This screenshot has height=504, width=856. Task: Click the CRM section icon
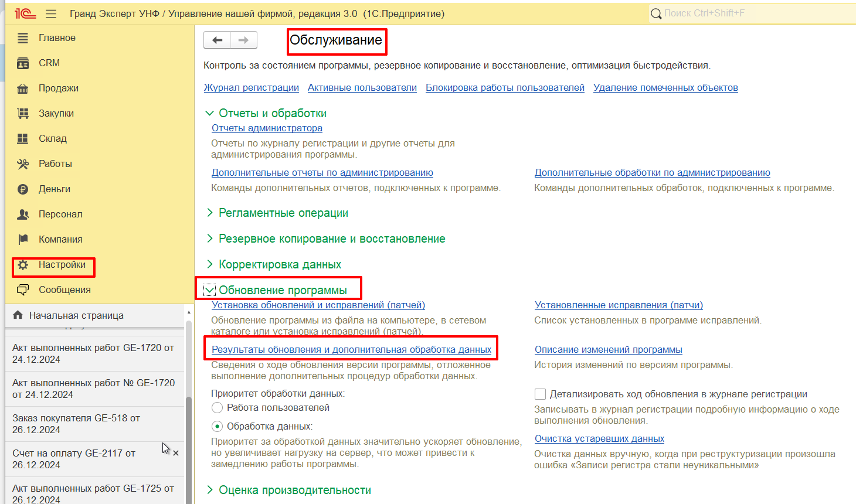click(x=23, y=63)
